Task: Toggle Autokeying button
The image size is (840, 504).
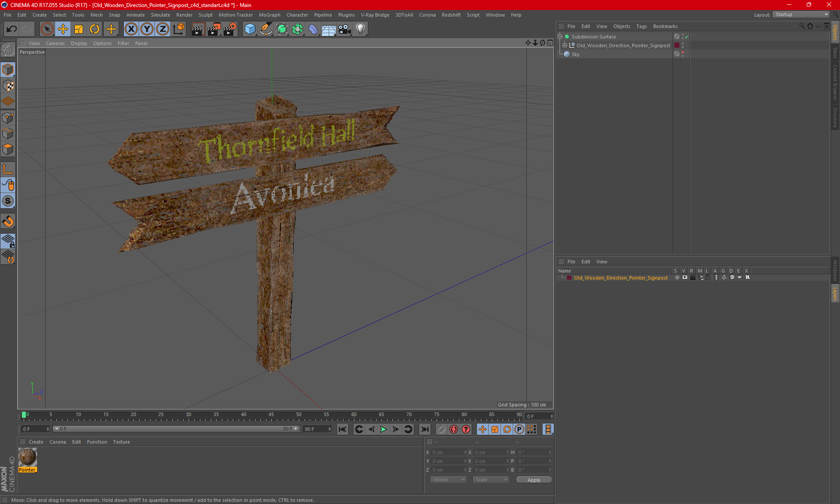Action: (454, 429)
